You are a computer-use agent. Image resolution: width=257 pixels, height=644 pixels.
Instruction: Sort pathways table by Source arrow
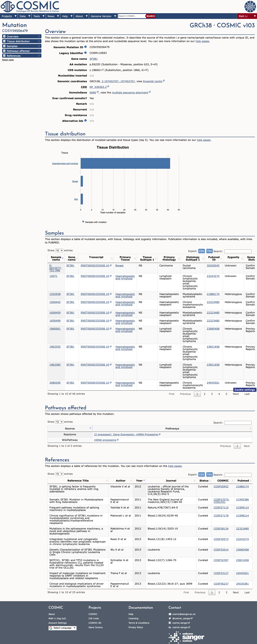[90, 428]
